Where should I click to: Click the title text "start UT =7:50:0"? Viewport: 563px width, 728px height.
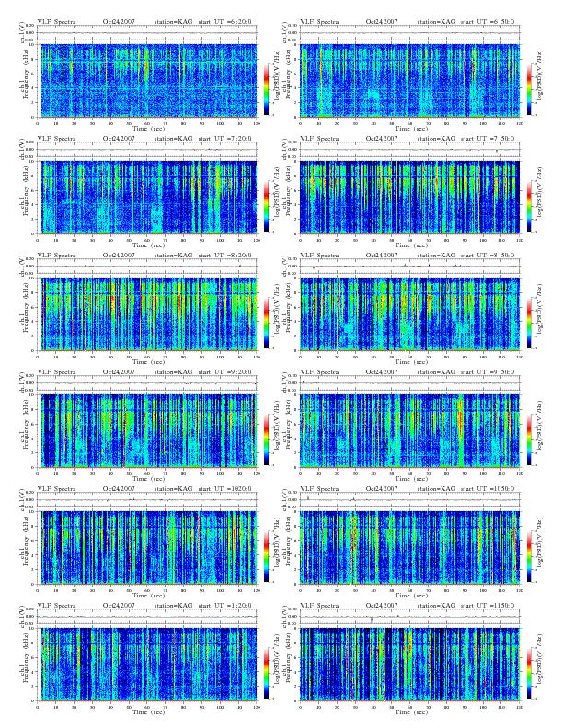click(488, 139)
